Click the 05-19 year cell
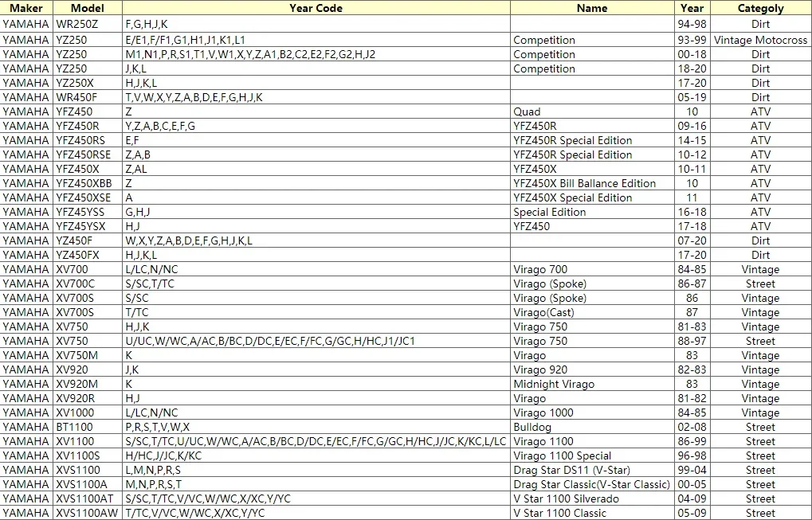 click(x=692, y=97)
